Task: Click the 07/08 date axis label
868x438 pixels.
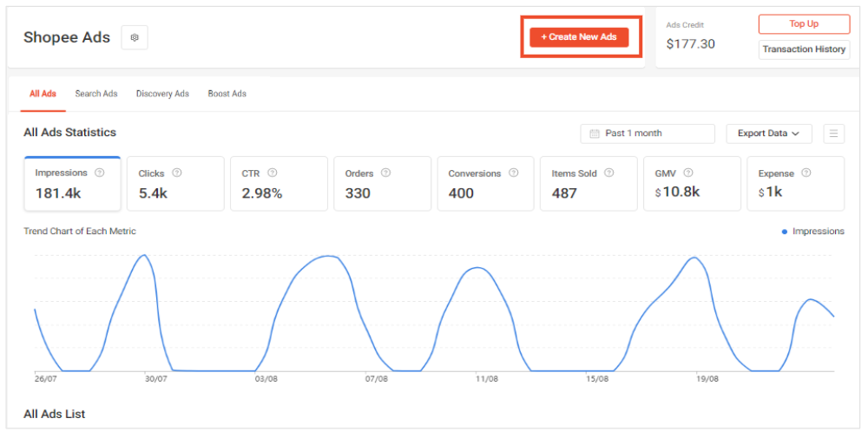Action: click(x=376, y=379)
